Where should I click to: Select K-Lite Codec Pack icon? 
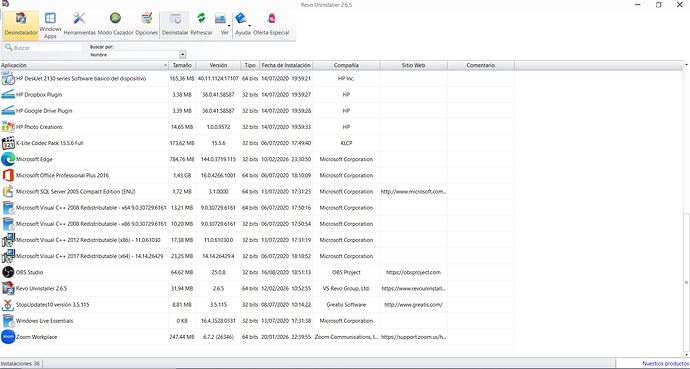(8, 143)
